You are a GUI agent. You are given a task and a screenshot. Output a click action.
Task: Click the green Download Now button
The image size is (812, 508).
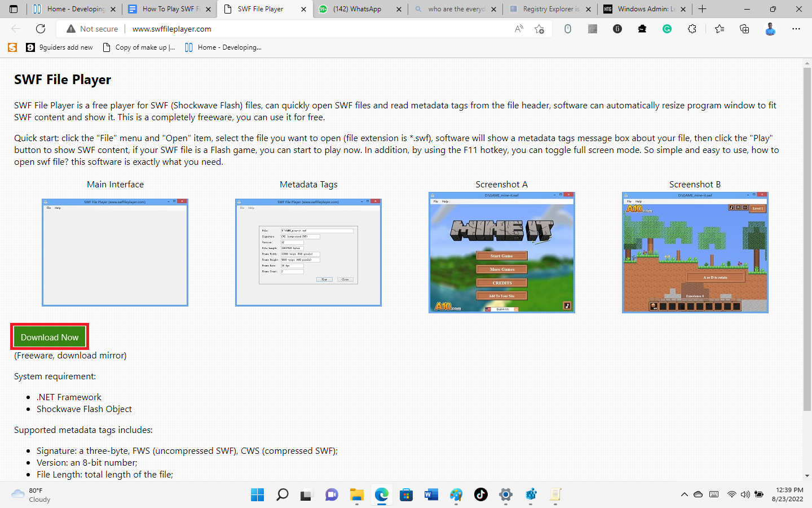point(50,337)
